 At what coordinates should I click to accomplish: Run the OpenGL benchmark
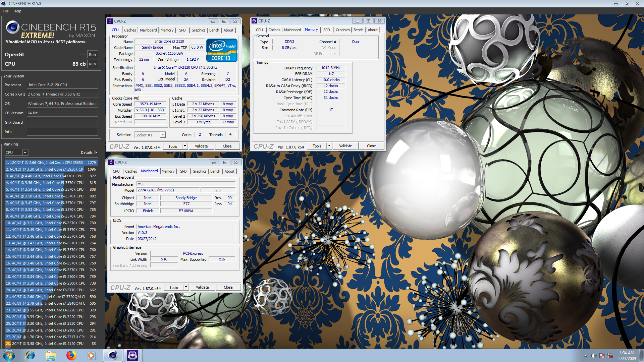point(93,55)
